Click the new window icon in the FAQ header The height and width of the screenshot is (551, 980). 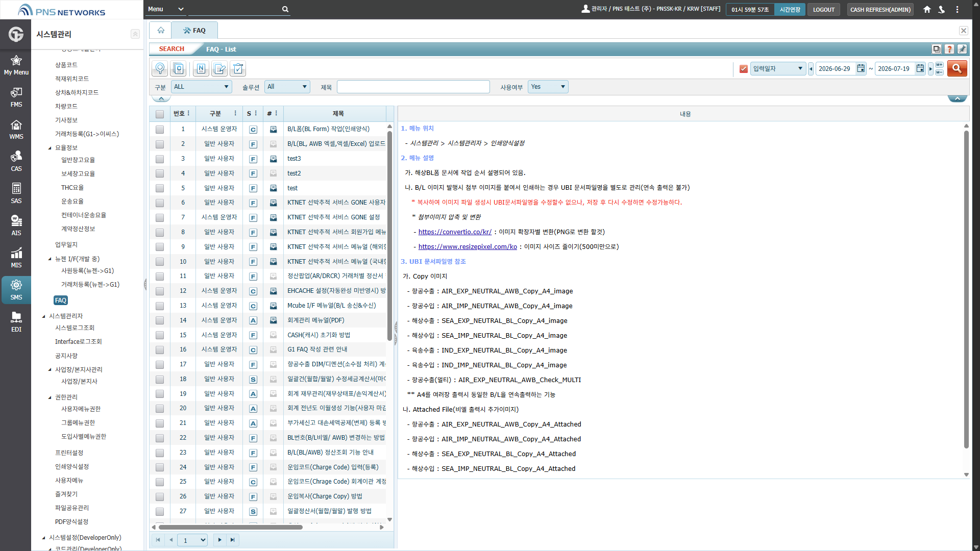(x=937, y=49)
